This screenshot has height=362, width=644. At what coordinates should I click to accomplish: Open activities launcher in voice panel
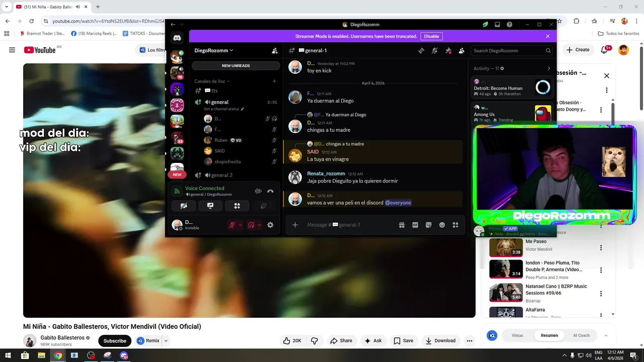tap(237, 206)
